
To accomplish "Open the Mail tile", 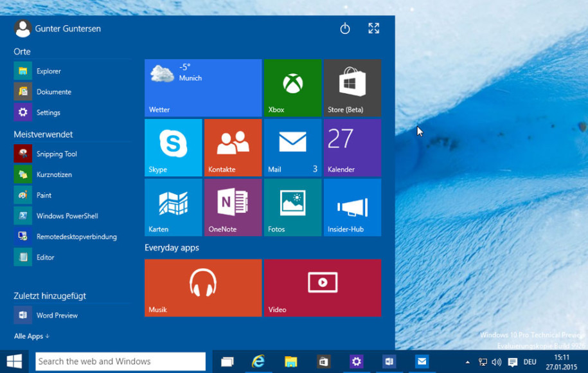I will (x=292, y=147).
